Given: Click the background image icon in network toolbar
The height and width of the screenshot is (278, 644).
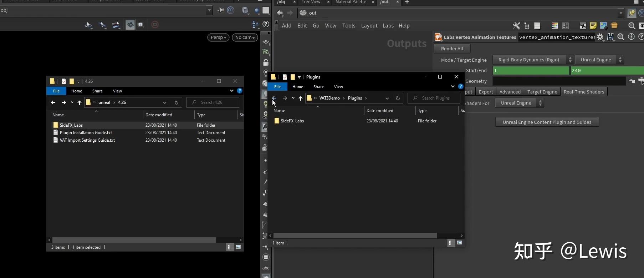Looking at the screenshot, I should (603, 26).
